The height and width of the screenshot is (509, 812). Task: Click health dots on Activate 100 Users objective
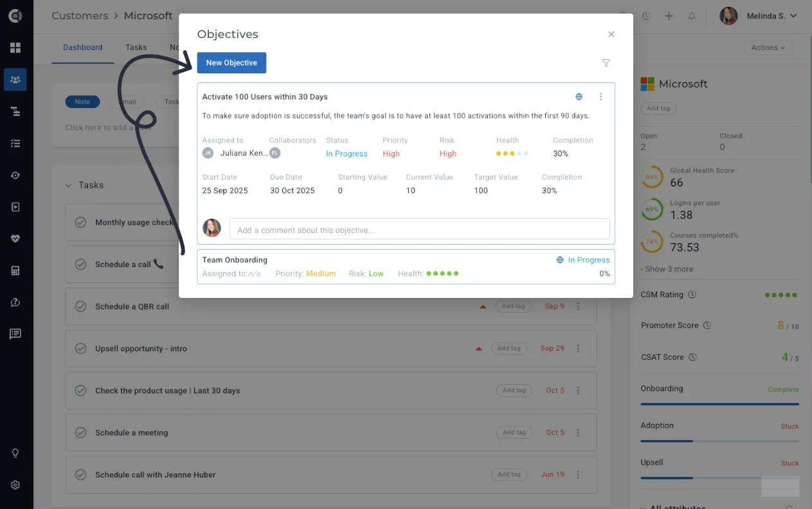click(x=512, y=154)
